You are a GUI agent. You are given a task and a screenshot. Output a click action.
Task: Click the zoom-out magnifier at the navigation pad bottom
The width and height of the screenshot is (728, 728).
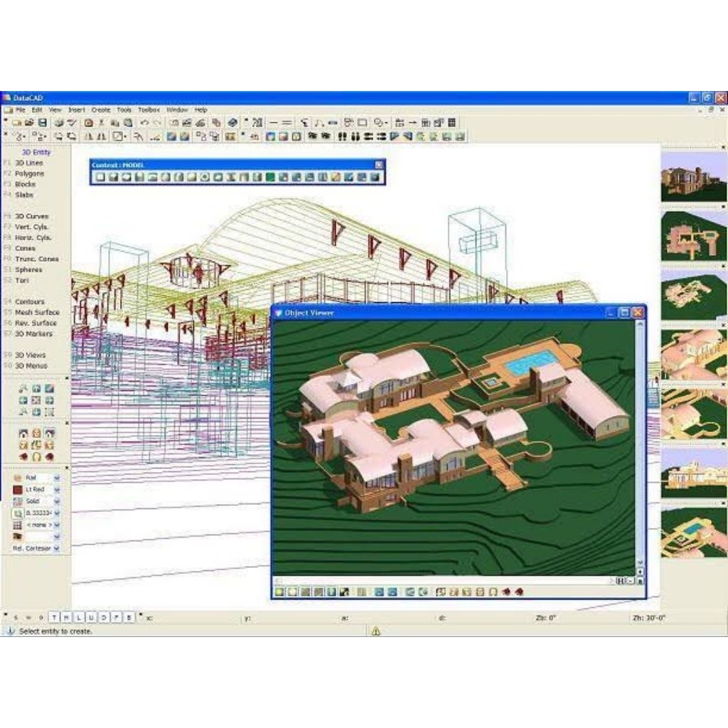(23, 412)
